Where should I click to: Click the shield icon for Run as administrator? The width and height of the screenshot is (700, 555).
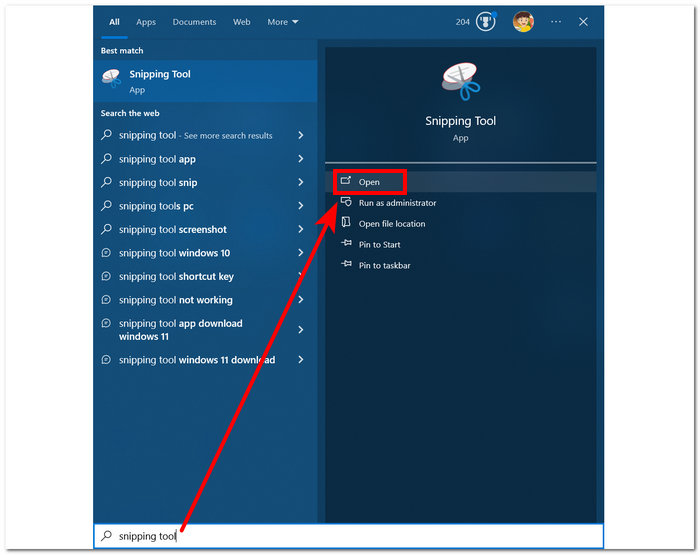346,202
